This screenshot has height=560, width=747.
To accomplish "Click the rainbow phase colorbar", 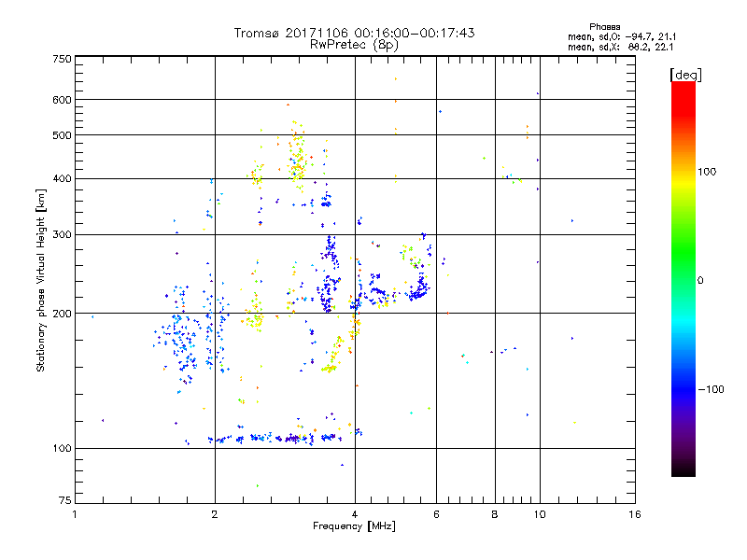I will tap(684, 279).
